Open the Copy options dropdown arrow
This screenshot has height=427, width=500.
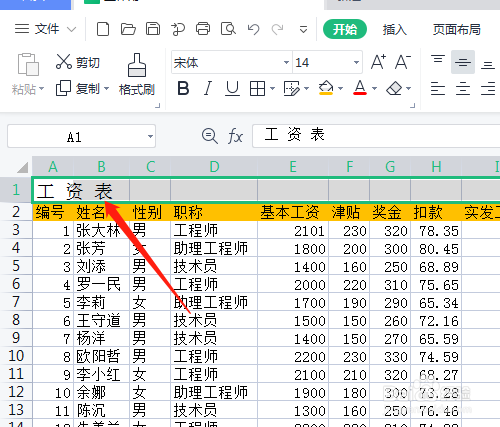(107, 89)
